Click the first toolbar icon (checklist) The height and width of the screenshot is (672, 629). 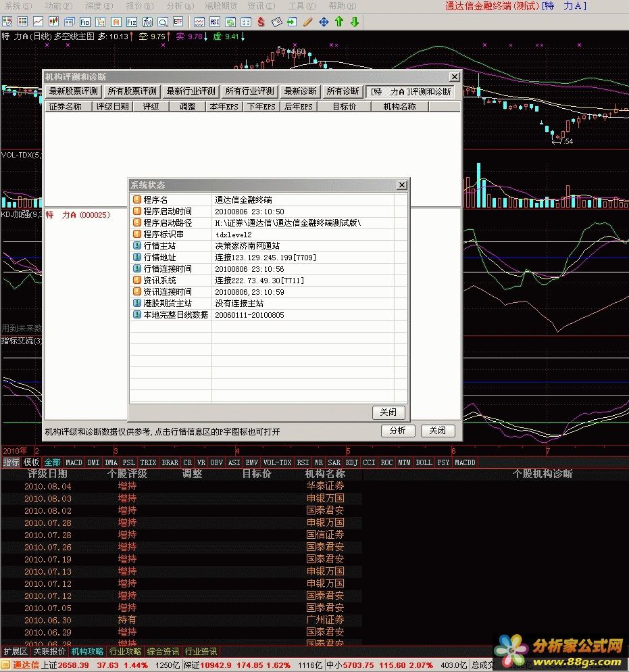(x=7, y=22)
